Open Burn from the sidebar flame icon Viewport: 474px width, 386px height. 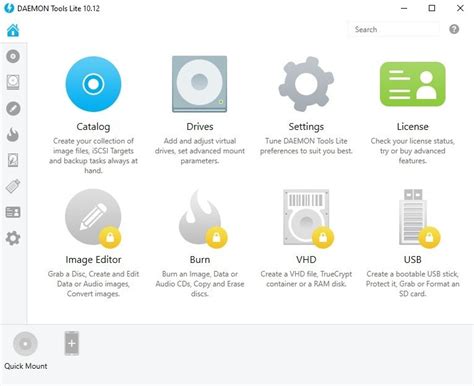(13, 134)
